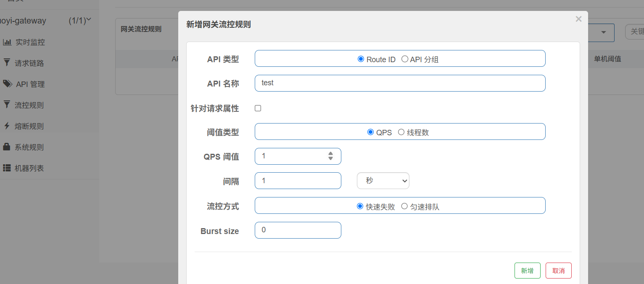Click the flow control rules funnel icon

point(7,105)
